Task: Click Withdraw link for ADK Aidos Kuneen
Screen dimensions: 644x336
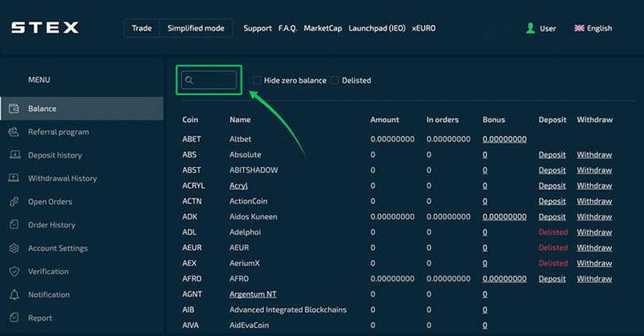Action: (x=594, y=216)
